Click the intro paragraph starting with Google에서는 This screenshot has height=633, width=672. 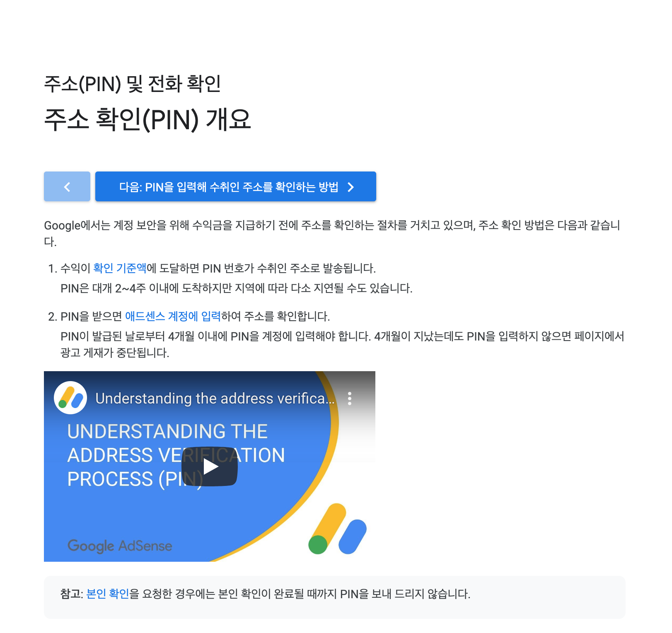(332, 233)
